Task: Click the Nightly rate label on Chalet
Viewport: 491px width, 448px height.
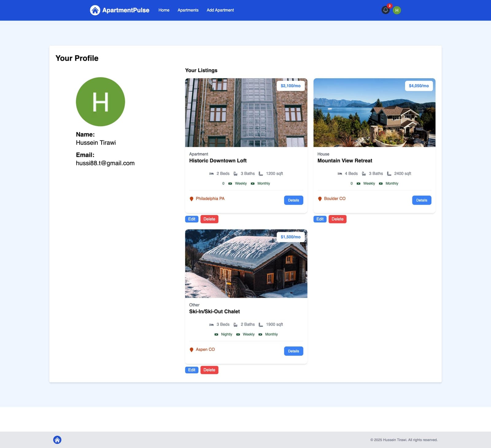Action: click(226, 334)
